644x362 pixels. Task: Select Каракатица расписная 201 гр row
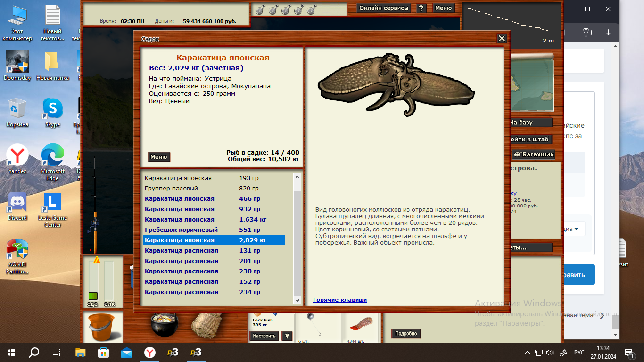tap(214, 261)
